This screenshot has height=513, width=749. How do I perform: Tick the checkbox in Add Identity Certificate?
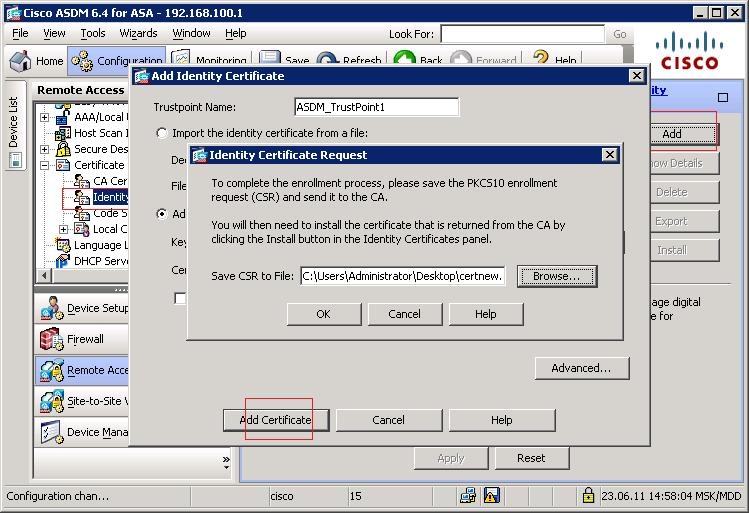pyautogui.click(x=180, y=298)
